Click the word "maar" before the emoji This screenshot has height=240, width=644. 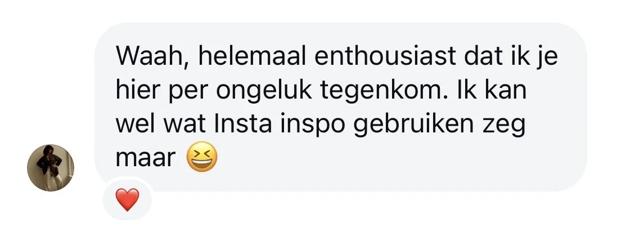[146, 158]
